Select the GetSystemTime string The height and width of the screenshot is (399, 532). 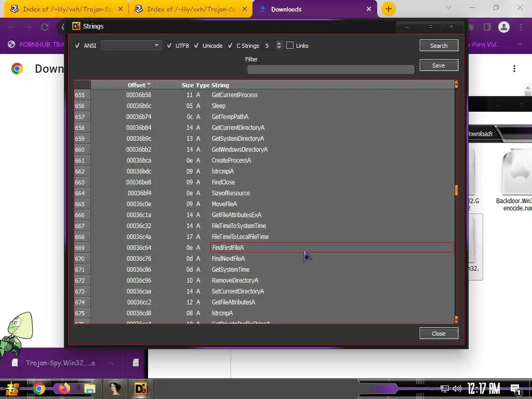coord(230,270)
